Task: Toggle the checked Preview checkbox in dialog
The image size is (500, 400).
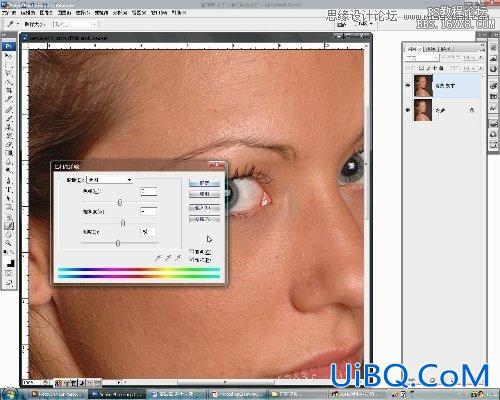Action: [x=191, y=259]
